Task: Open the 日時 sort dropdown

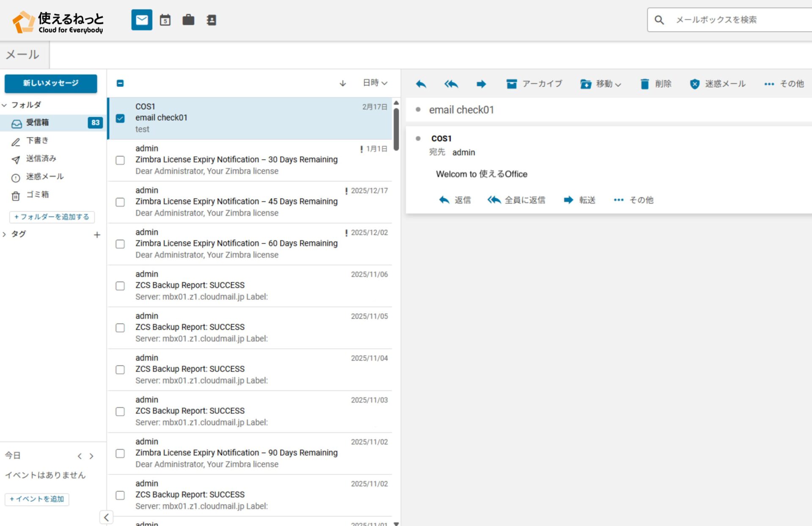Action: (375, 83)
